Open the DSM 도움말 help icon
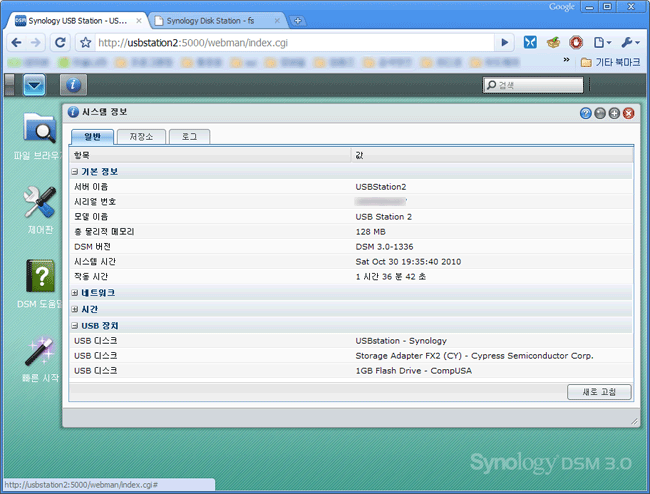Viewport: 650px width, 494px height. (39, 284)
